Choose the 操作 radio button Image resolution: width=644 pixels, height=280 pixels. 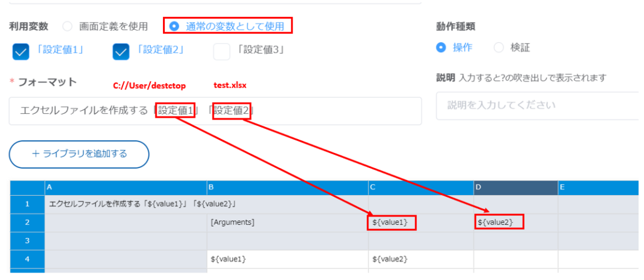441,47
